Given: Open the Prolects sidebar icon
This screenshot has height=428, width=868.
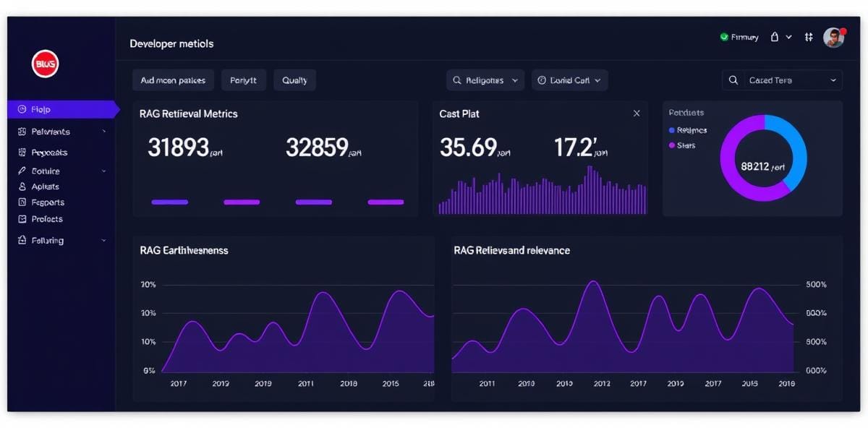Looking at the screenshot, I should tap(22, 219).
